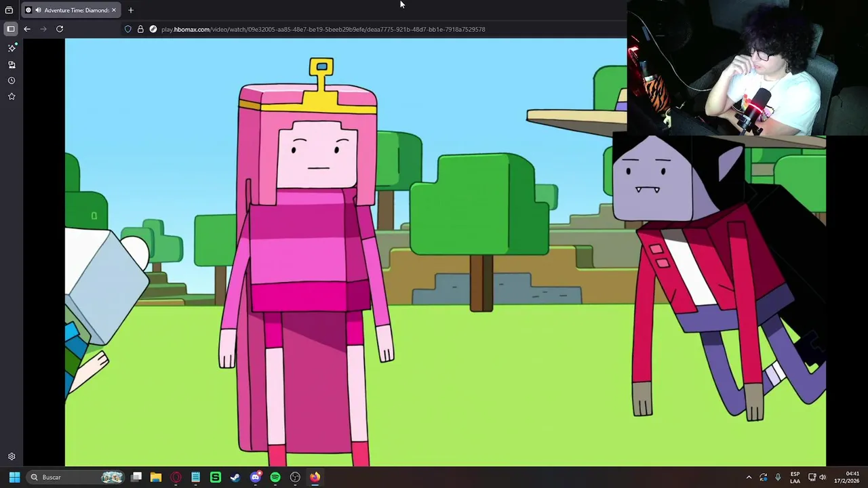Screen dimensions: 868x488
Task: Switch to Firefox on taskbar
Action: (x=315, y=477)
